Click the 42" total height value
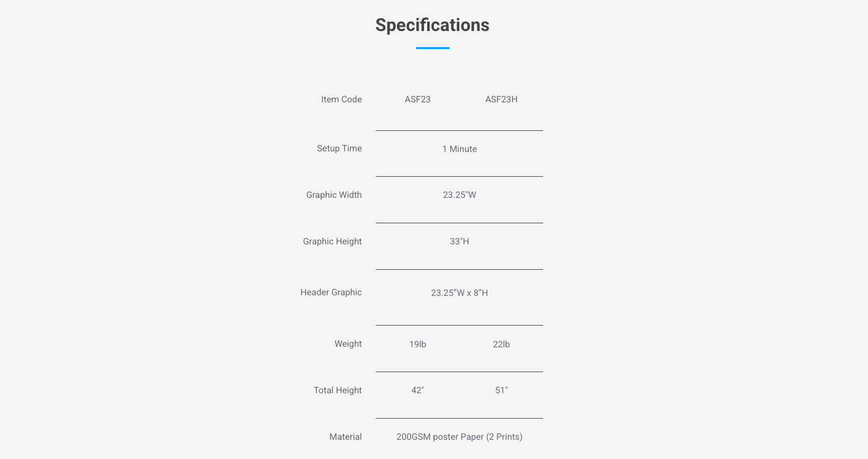Screen dimensions: 868x459 417,390
